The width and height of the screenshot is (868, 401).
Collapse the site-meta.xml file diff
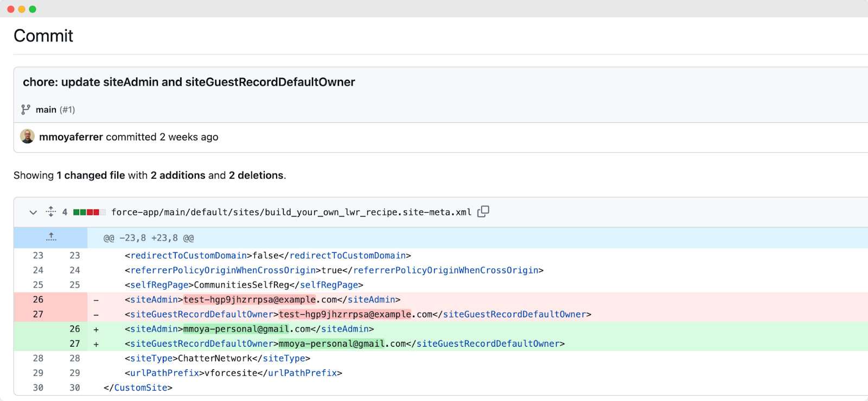[x=33, y=212]
